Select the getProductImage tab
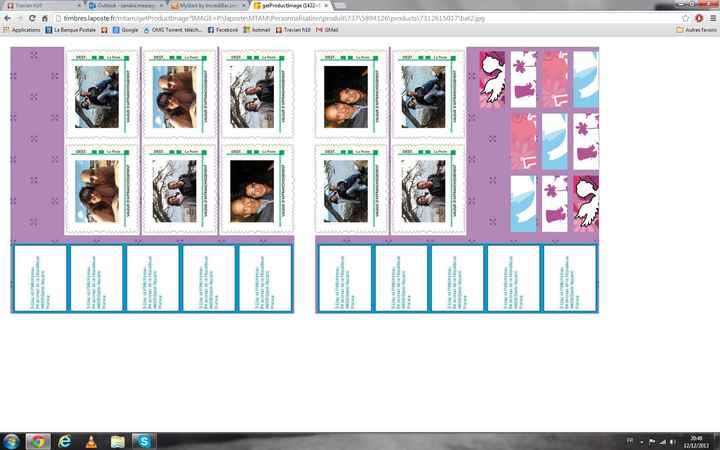The width and height of the screenshot is (720, 450). (x=290, y=6)
